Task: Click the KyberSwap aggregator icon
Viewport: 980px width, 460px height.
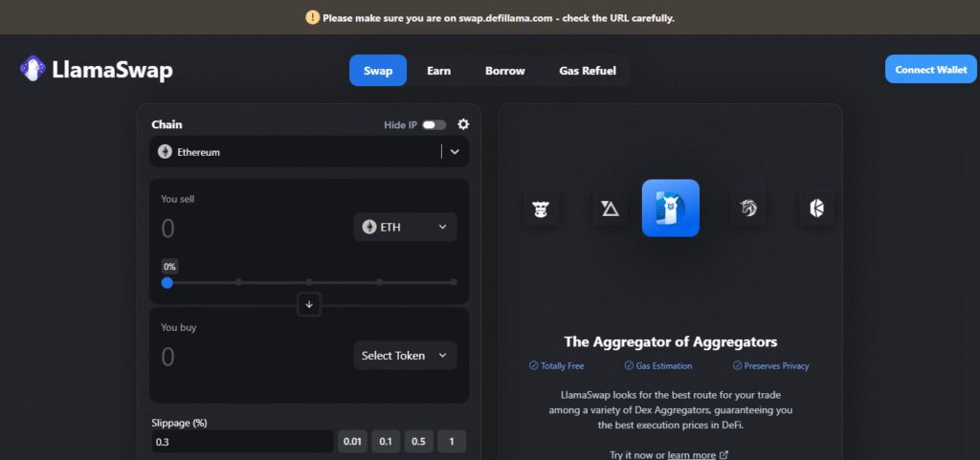Action: click(817, 208)
